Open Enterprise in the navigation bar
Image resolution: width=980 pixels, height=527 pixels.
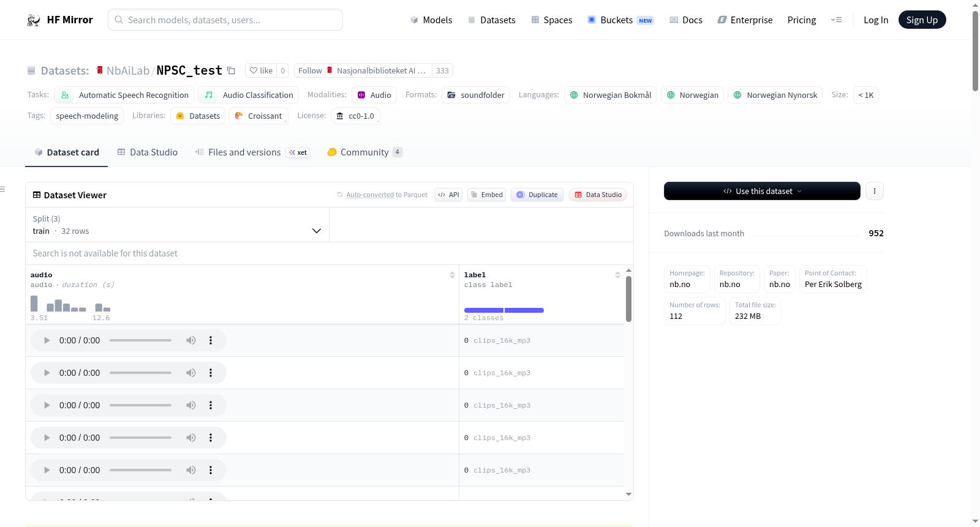(745, 20)
